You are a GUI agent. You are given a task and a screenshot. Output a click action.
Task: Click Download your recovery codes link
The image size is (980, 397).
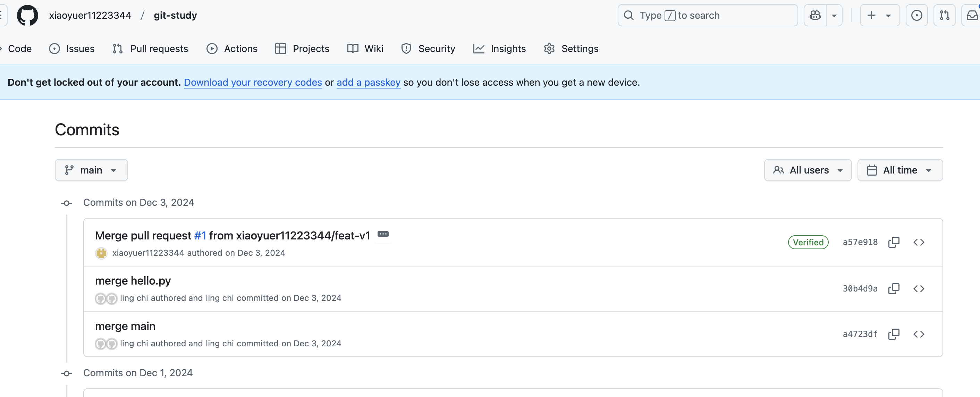tap(253, 83)
